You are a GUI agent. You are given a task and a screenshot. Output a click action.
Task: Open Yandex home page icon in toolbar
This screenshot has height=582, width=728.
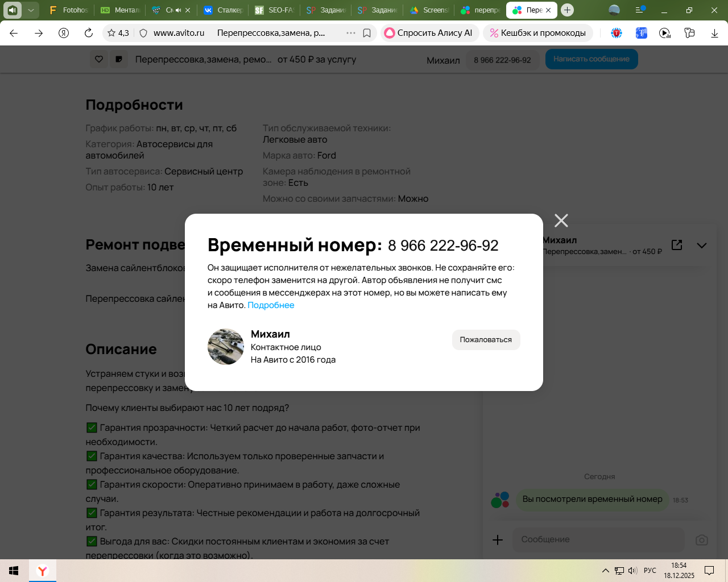click(64, 33)
